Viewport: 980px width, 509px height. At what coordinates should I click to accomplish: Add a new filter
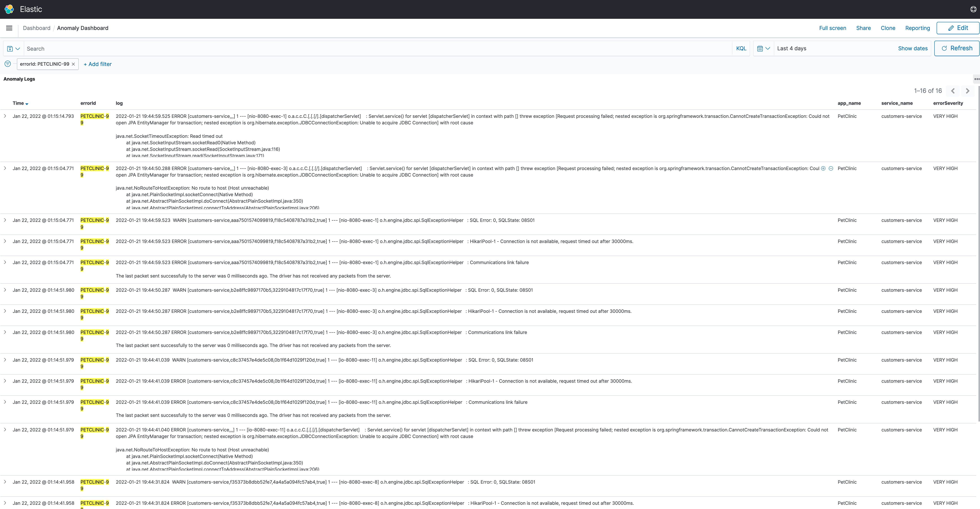[x=98, y=64]
